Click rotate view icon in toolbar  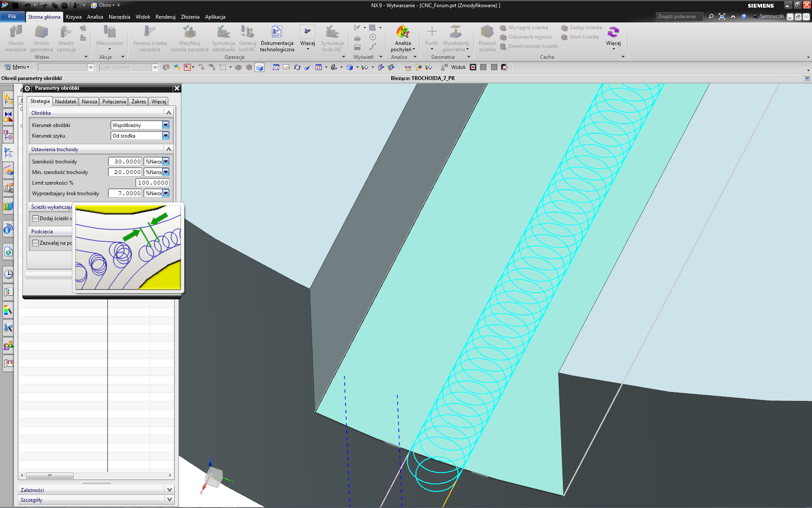click(297, 67)
